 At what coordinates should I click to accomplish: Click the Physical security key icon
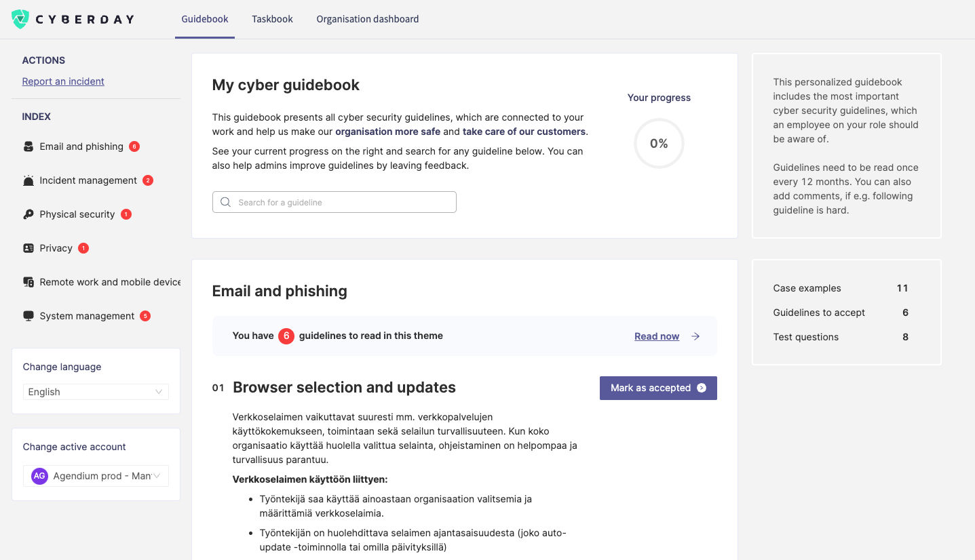pos(28,214)
